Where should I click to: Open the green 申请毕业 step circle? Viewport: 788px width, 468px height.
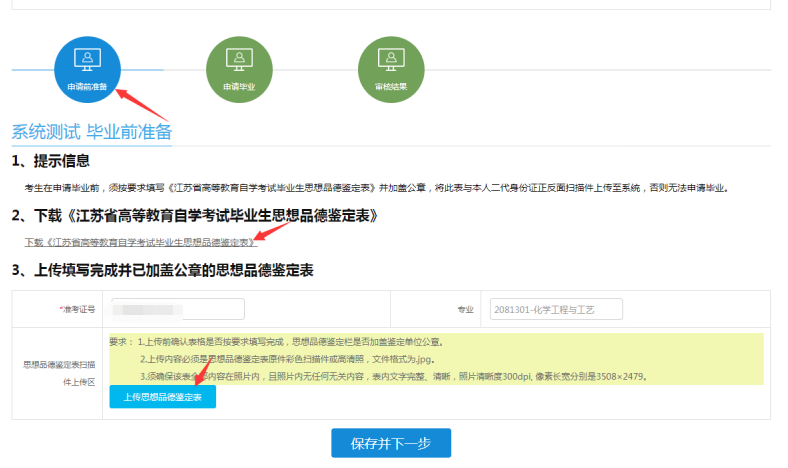coord(239,67)
